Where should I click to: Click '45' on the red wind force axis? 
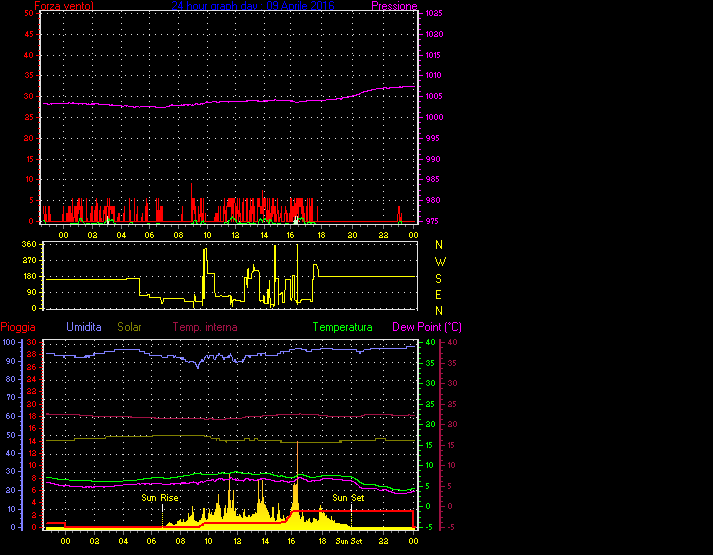pyautogui.click(x=29, y=34)
